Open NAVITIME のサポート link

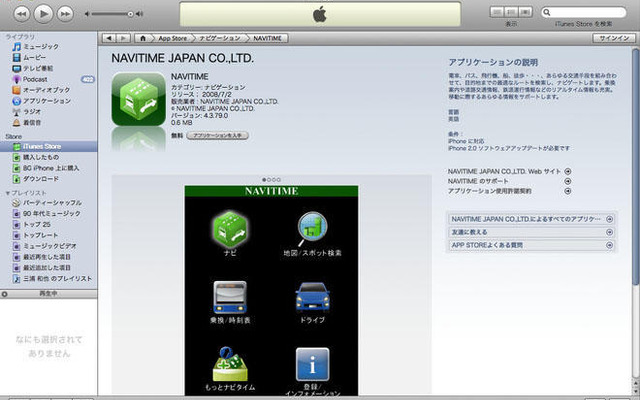(478, 181)
